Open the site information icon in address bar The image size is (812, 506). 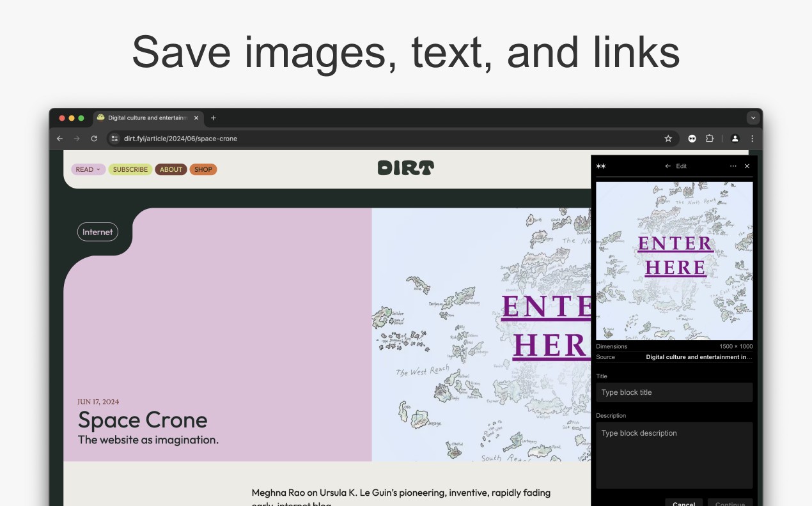(x=114, y=139)
